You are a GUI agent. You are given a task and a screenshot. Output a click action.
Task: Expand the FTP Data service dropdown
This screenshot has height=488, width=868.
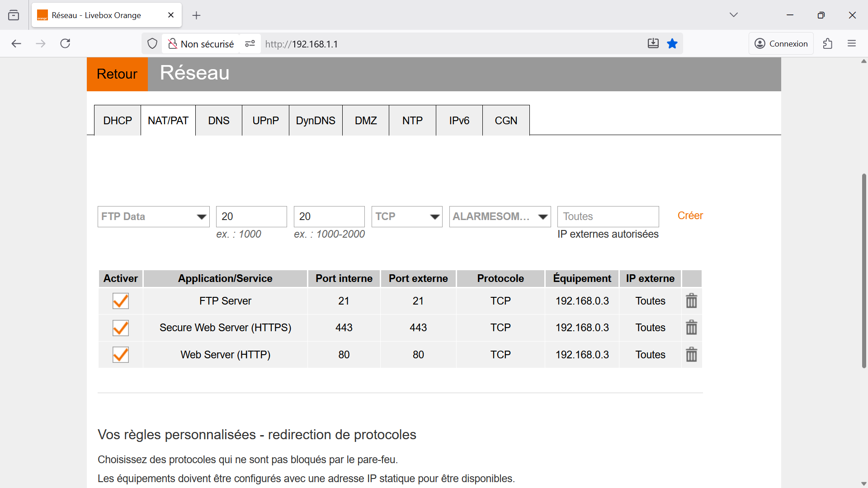(x=153, y=216)
